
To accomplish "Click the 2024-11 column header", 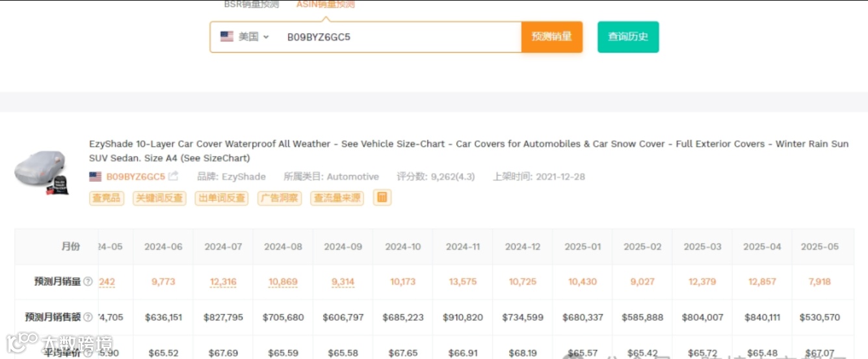I will (x=462, y=246).
